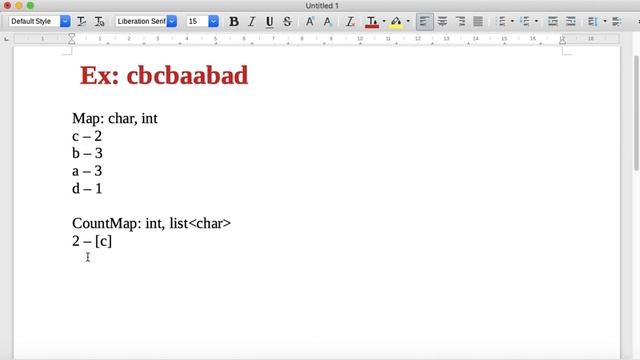Screen dimensions: 640x360
Task: Clear direct formatting
Action: (x=350, y=21)
